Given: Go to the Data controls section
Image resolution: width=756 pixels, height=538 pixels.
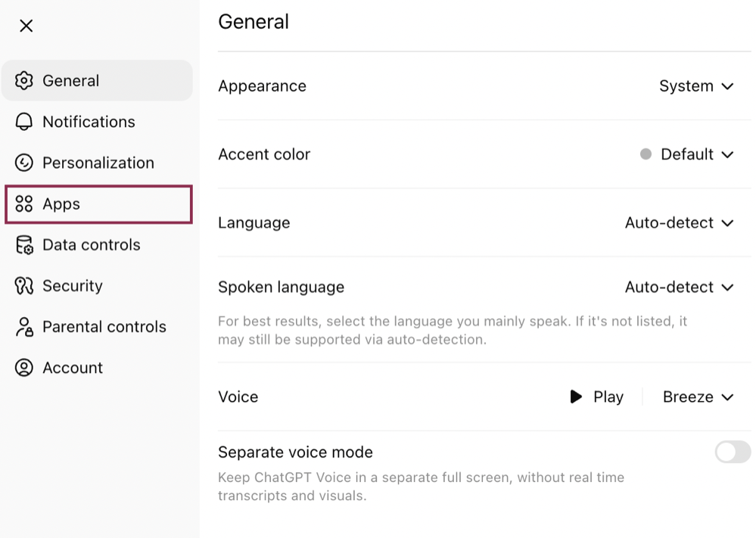Looking at the screenshot, I should click(x=91, y=245).
